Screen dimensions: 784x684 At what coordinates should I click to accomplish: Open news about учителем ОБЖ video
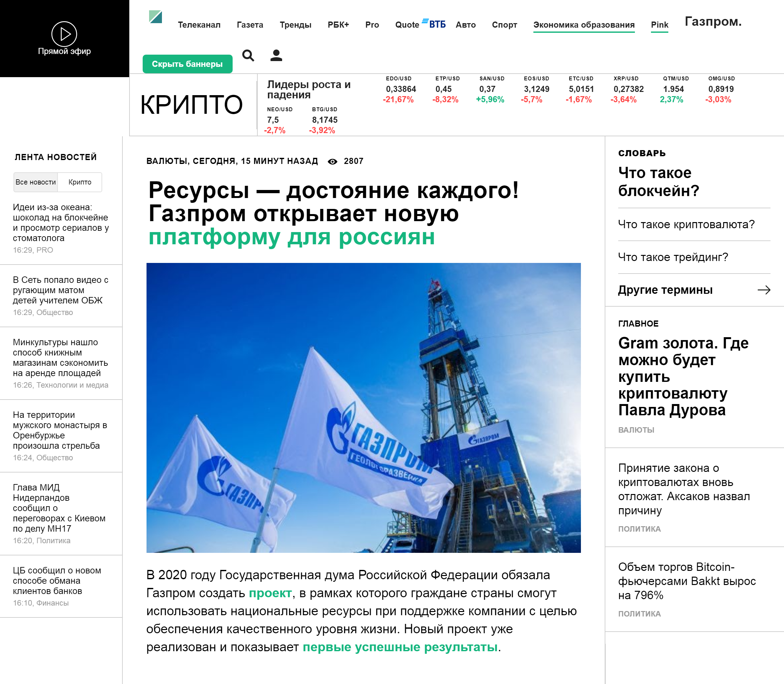pos(61,290)
